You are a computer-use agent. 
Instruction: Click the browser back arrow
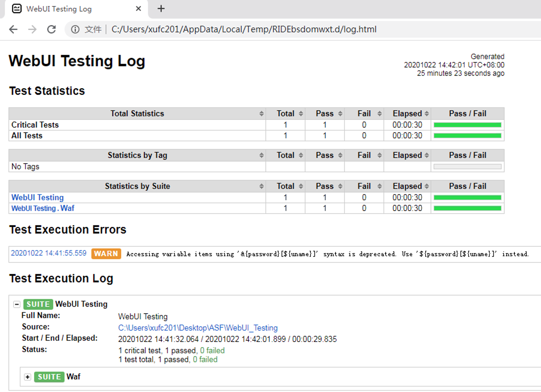pos(13,29)
